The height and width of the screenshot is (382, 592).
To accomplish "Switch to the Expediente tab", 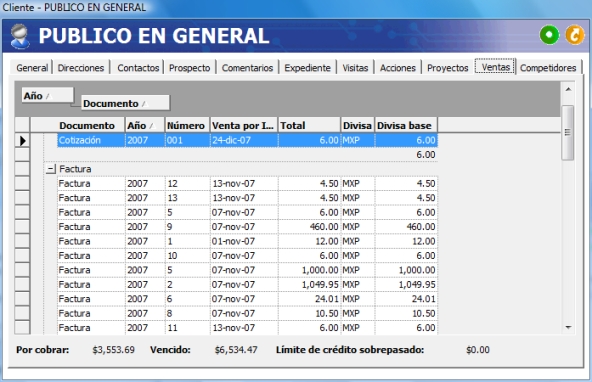I will (x=307, y=68).
